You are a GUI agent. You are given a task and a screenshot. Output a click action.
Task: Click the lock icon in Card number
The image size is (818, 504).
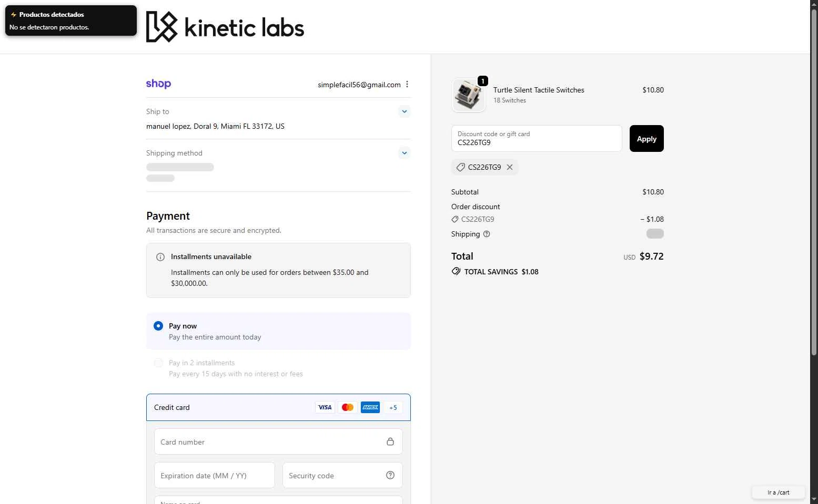pos(390,441)
